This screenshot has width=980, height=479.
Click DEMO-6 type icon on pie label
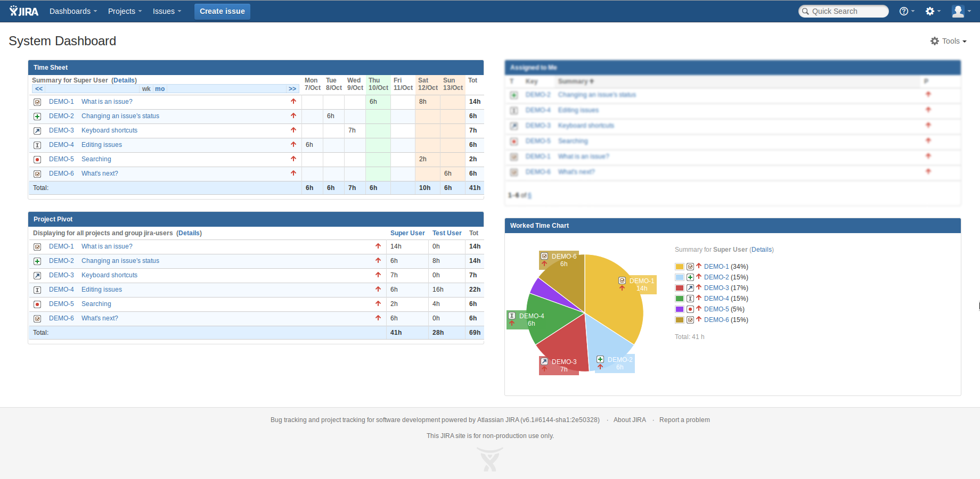544,256
